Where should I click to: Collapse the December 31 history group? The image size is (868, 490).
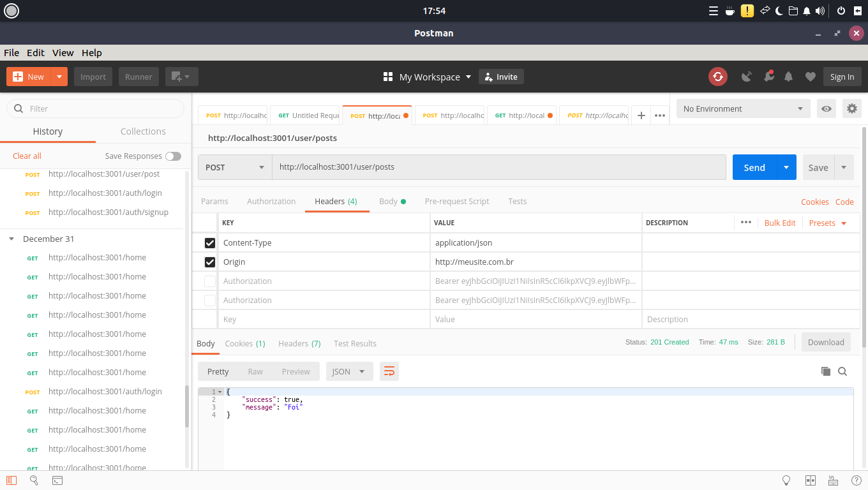[11, 239]
